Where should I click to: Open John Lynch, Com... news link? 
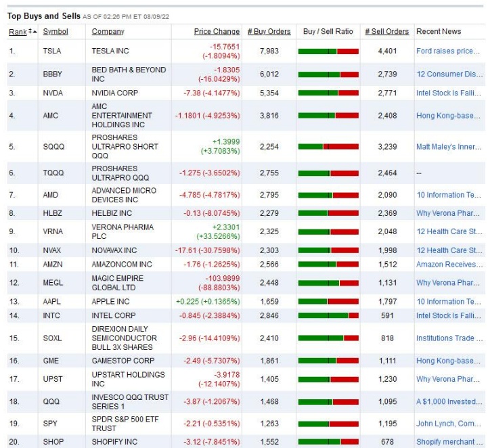(x=449, y=424)
